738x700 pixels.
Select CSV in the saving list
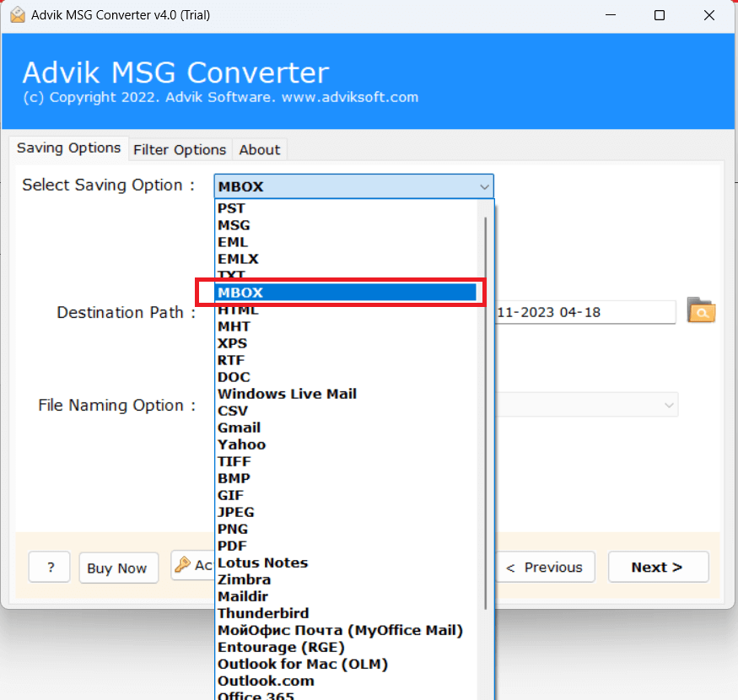(347, 411)
